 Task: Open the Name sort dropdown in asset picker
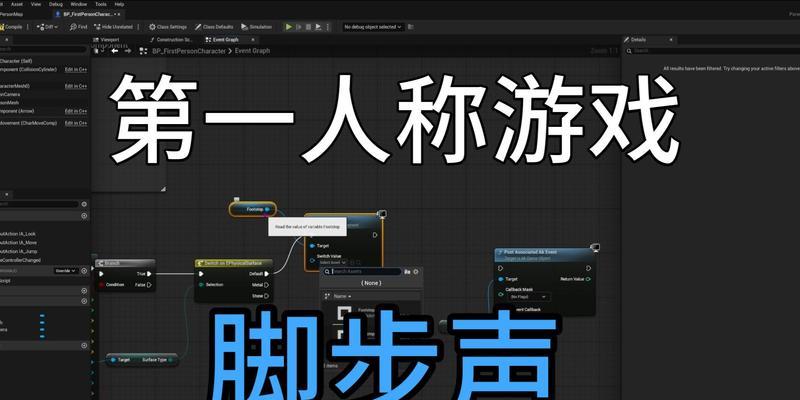pyautogui.click(x=342, y=296)
